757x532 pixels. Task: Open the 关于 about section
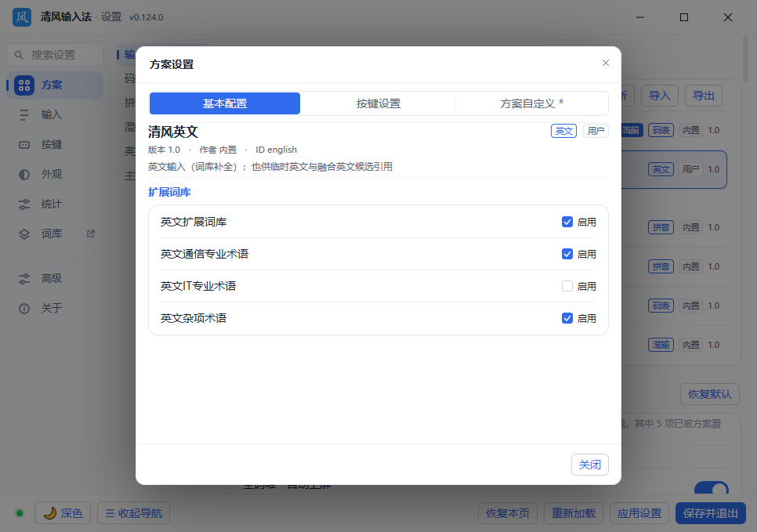(x=55, y=309)
